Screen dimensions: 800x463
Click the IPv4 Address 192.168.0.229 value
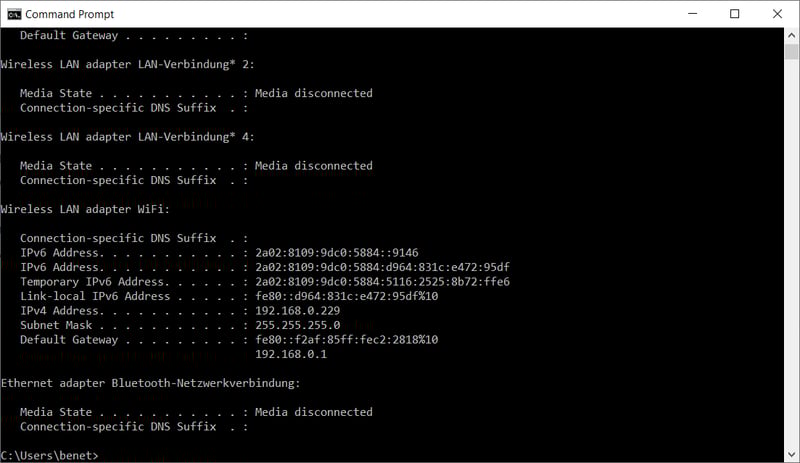pyautogui.click(x=297, y=310)
